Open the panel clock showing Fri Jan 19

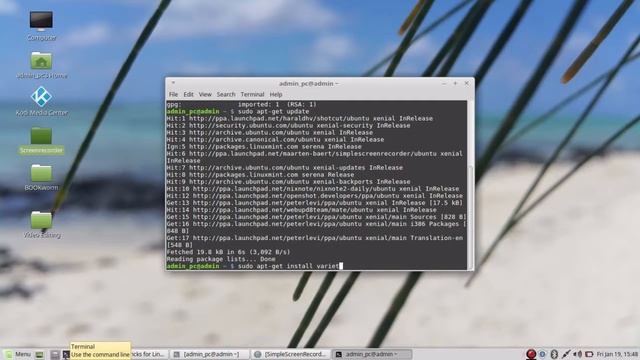click(x=617, y=354)
